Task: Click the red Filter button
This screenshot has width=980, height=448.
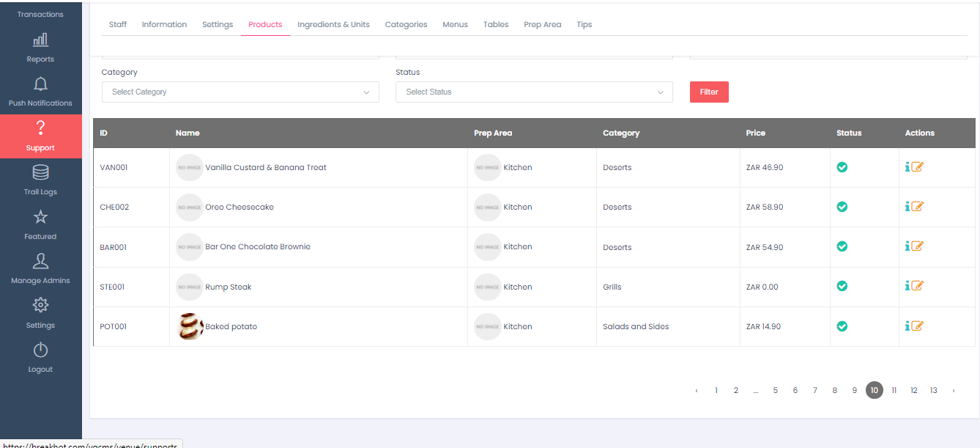Action: pos(708,92)
